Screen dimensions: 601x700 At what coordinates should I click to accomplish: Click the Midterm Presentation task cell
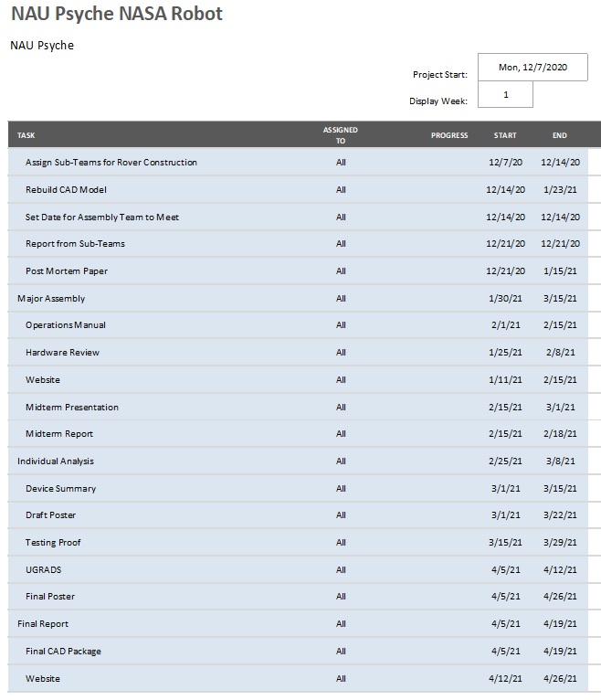[x=72, y=408]
